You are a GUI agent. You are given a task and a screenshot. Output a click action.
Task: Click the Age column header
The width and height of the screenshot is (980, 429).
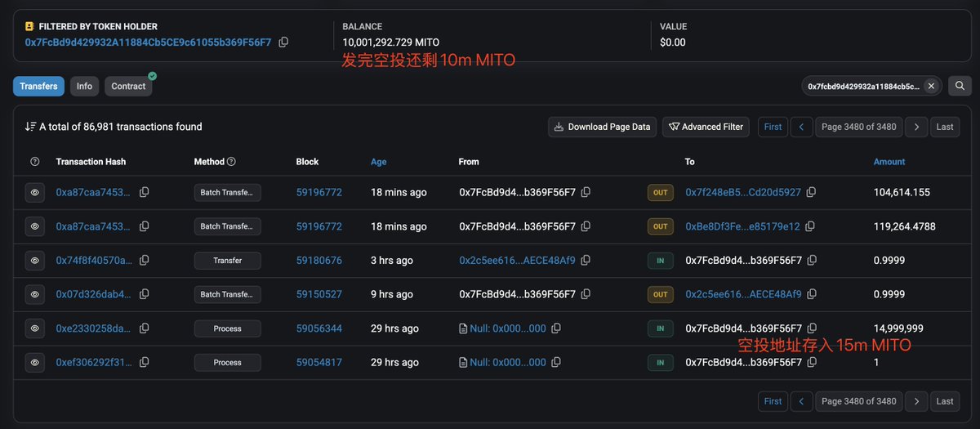click(378, 162)
